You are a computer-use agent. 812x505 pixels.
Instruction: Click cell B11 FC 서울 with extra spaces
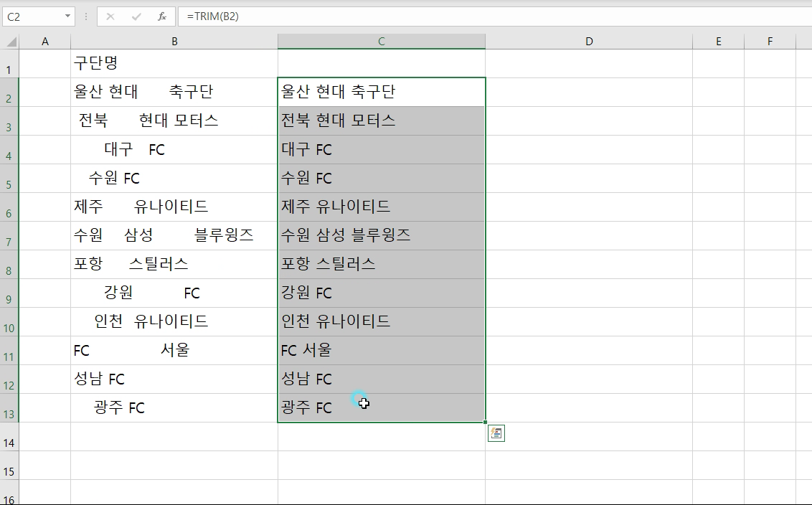tap(174, 351)
